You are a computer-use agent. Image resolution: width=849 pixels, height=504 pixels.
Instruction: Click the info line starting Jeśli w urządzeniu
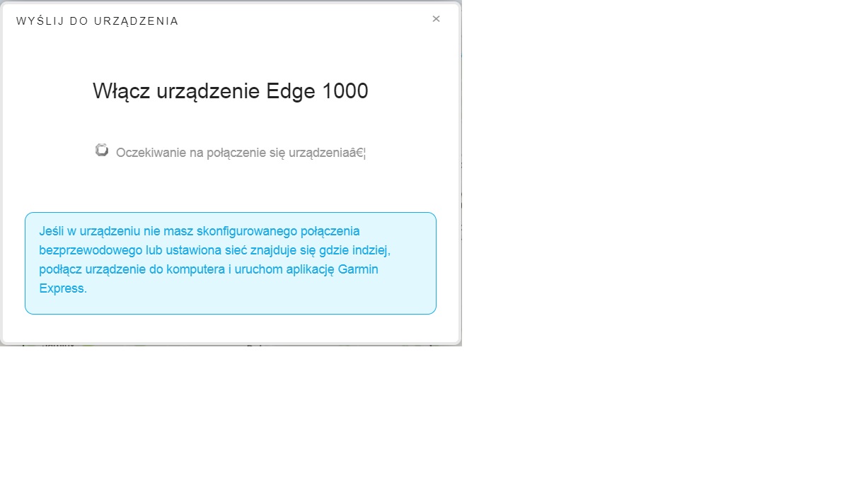200,231
